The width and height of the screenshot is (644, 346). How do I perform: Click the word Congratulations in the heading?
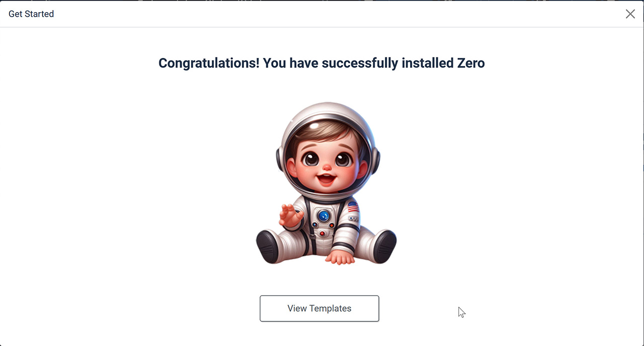[208, 63]
